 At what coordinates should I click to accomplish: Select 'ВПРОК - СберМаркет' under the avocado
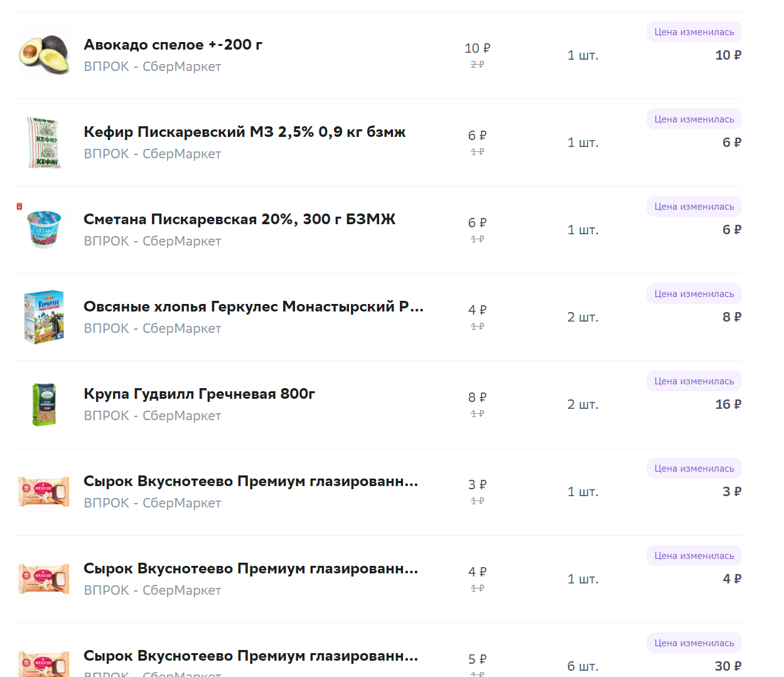[153, 67]
